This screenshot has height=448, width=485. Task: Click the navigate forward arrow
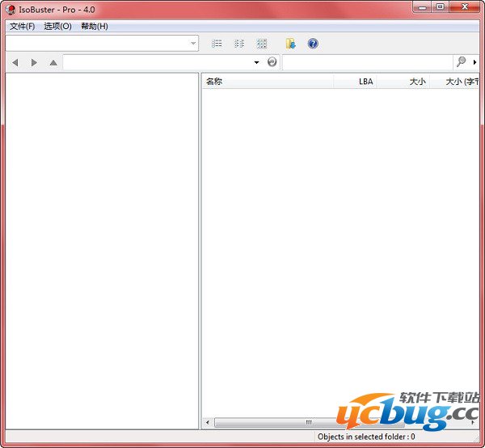click(34, 62)
